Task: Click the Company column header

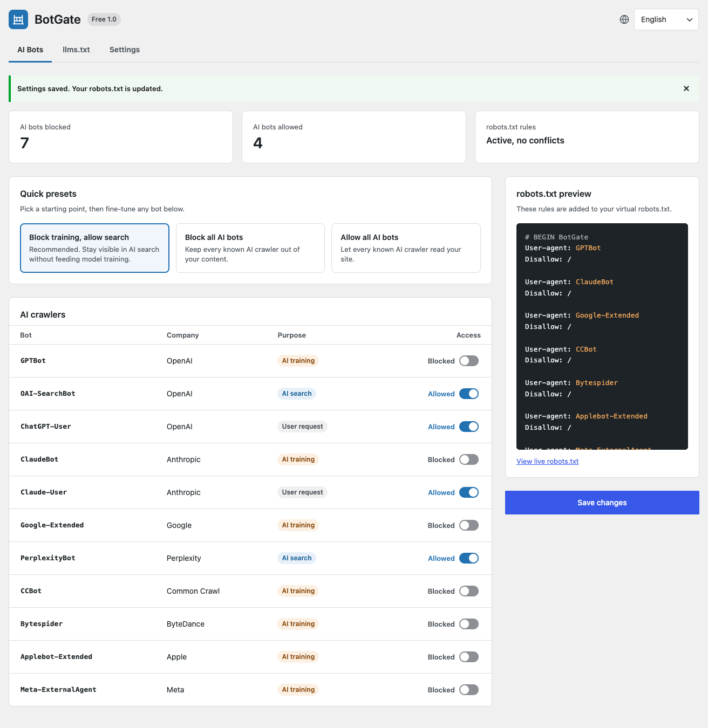Action: coord(183,335)
